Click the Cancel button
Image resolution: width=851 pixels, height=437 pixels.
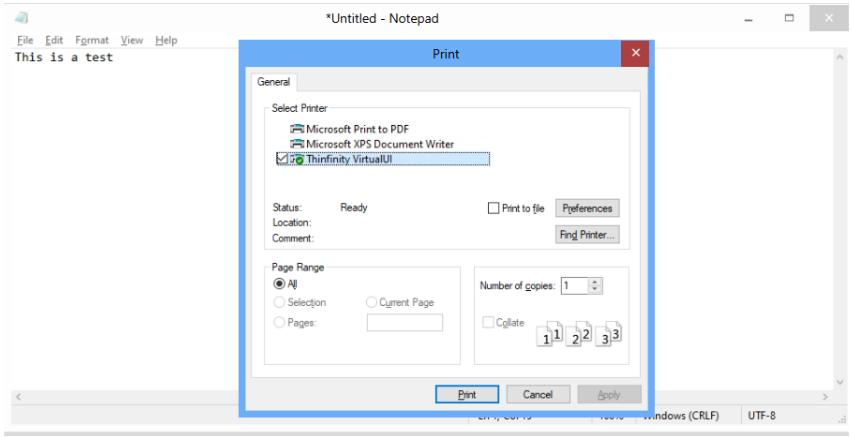[538, 395]
